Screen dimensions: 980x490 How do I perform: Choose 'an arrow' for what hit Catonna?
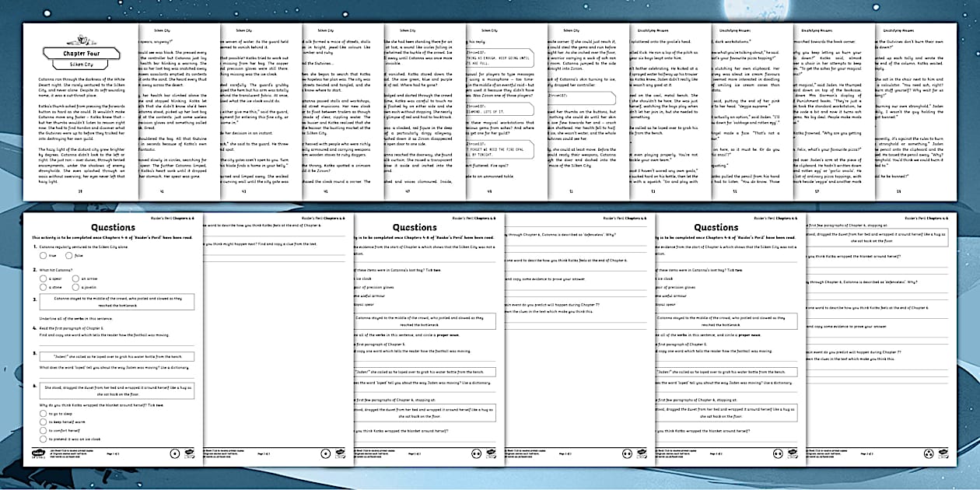click(75, 277)
